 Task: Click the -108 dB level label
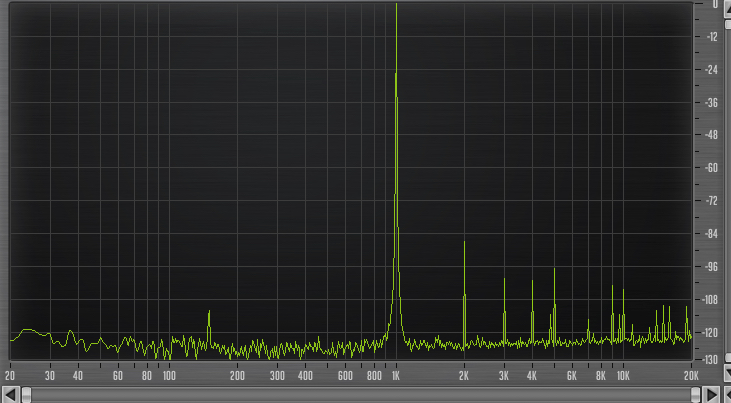pyautogui.click(x=711, y=299)
